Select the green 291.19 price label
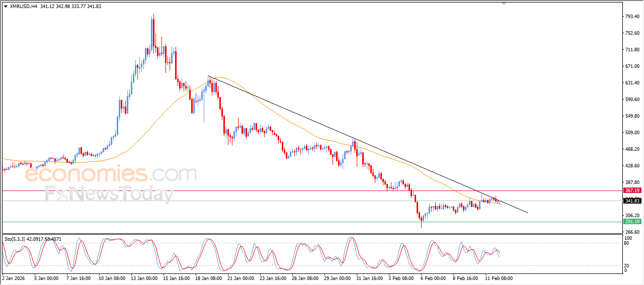 (x=632, y=222)
